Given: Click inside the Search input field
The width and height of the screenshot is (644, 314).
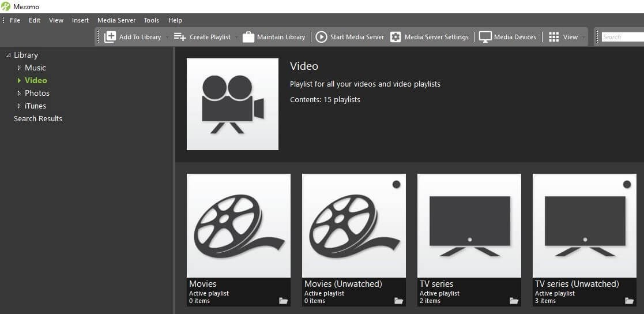Looking at the screenshot, I should pos(622,37).
